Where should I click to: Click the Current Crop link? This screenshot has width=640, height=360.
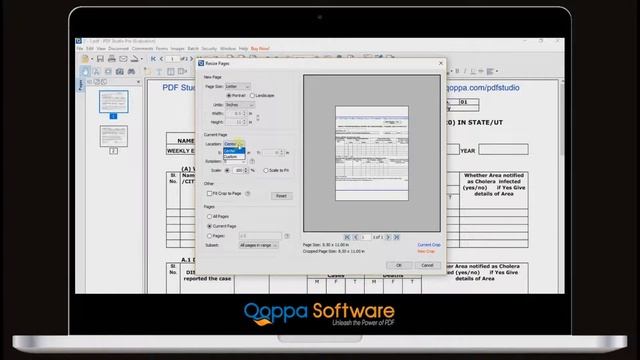click(429, 245)
